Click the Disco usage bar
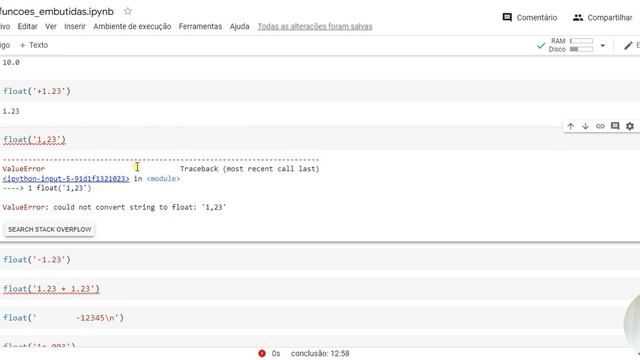The width and height of the screenshot is (640, 360). click(x=581, y=49)
